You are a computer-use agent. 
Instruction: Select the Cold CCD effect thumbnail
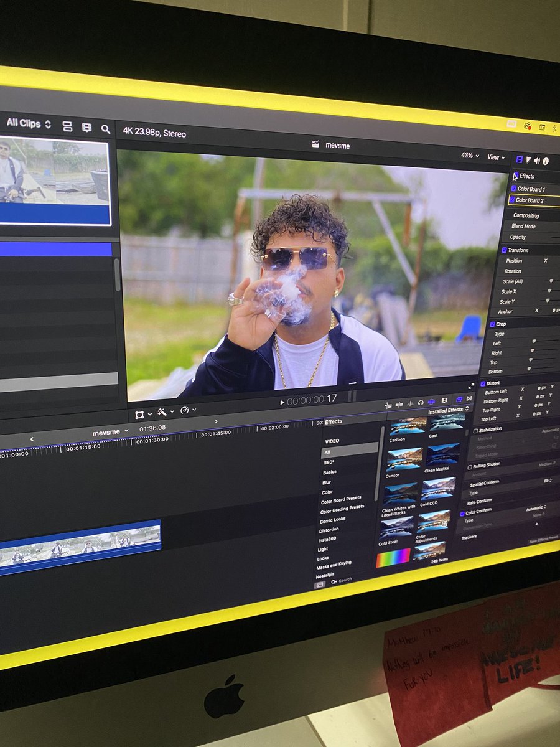[x=438, y=489]
